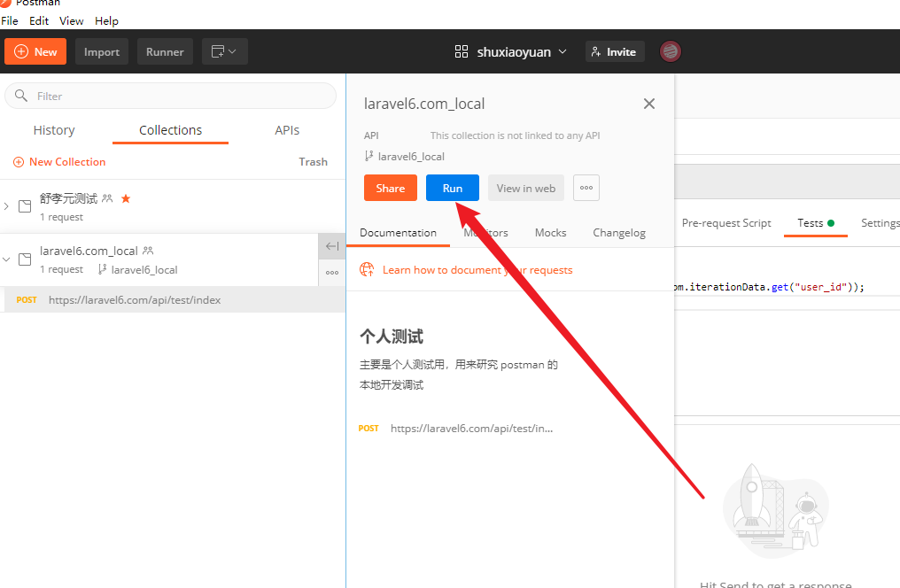900x588 pixels.
Task: Click 'This collection is not linked to any API'
Action: click(x=515, y=135)
